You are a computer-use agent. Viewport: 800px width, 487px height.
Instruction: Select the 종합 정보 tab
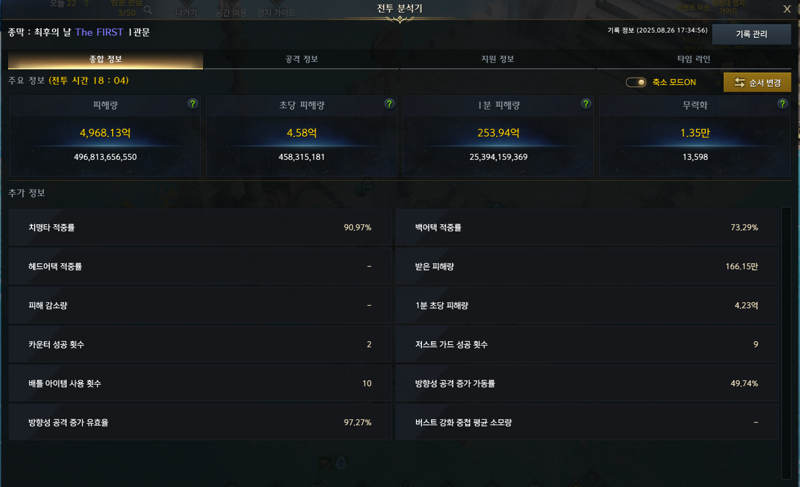[106, 60]
